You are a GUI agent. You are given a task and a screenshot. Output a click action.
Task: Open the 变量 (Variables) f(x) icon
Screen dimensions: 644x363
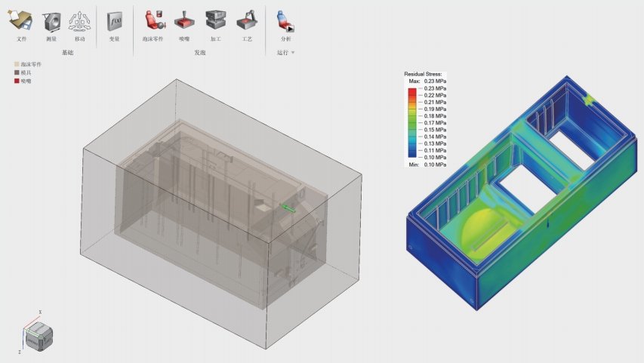tap(114, 21)
